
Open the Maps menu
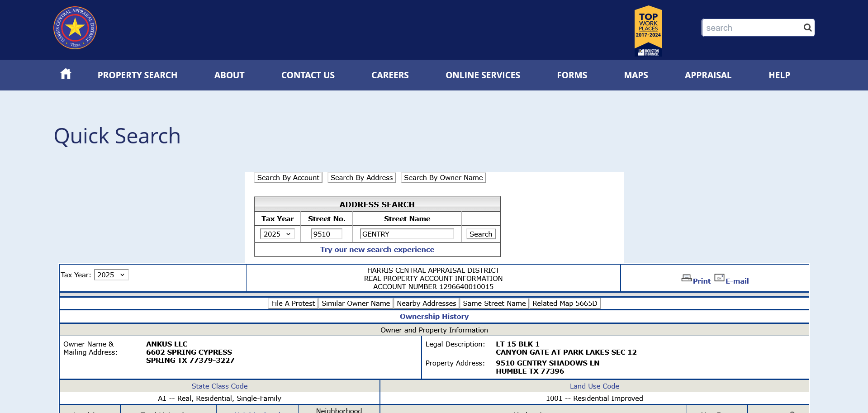coord(636,75)
